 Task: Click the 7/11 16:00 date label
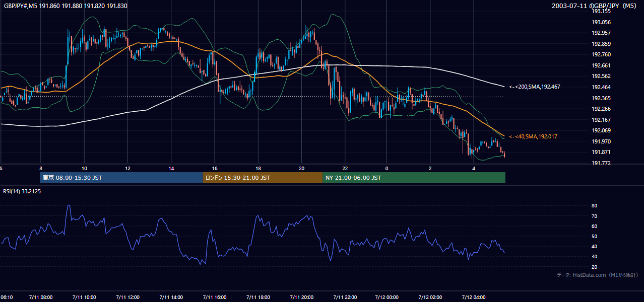click(x=214, y=297)
